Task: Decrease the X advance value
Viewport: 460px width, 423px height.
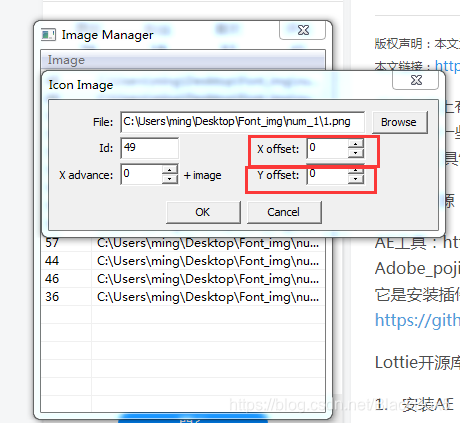Action: (x=170, y=179)
